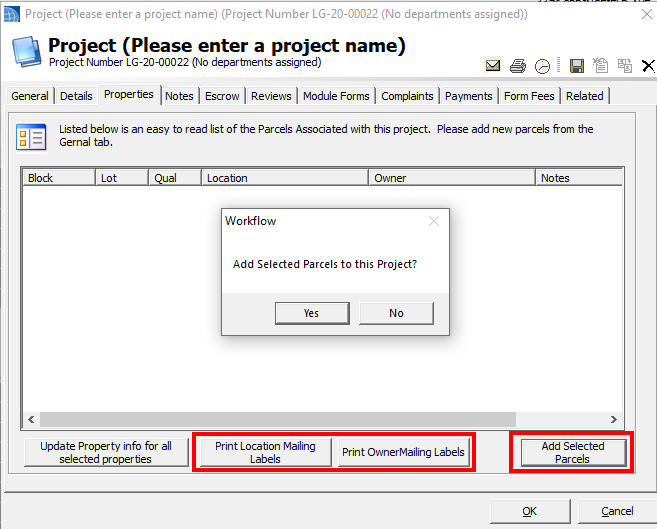Select the Properties tab
The width and height of the screenshot is (657, 529).
[x=129, y=95]
